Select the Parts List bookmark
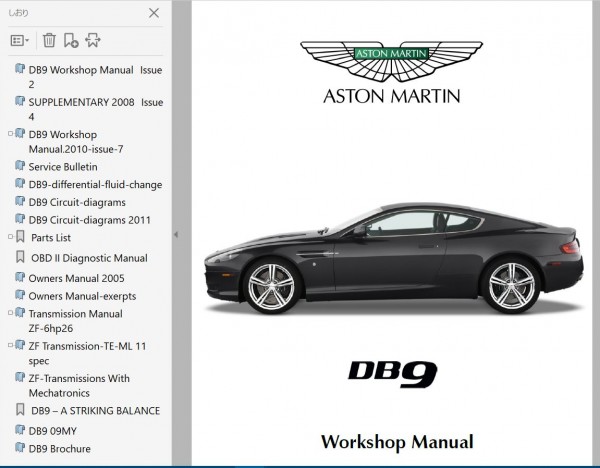 click(x=51, y=238)
